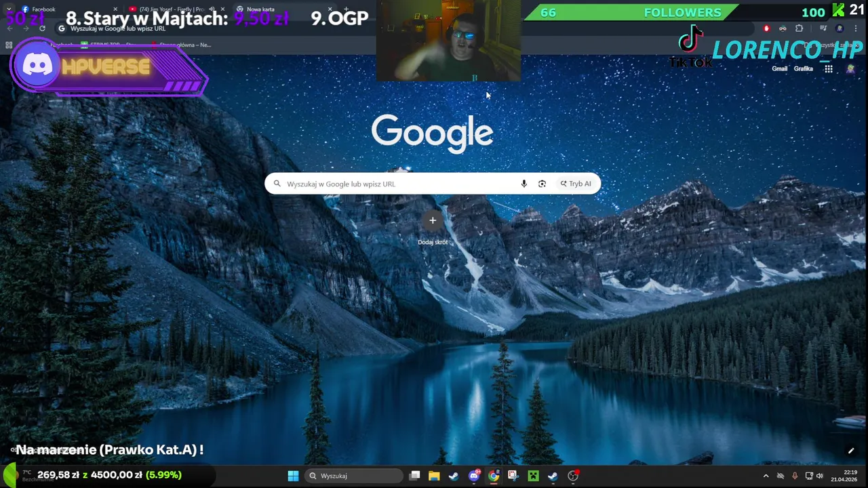Image resolution: width=868 pixels, height=488 pixels.
Task: Open Google Chrome taskbar icon
Action: click(x=494, y=476)
